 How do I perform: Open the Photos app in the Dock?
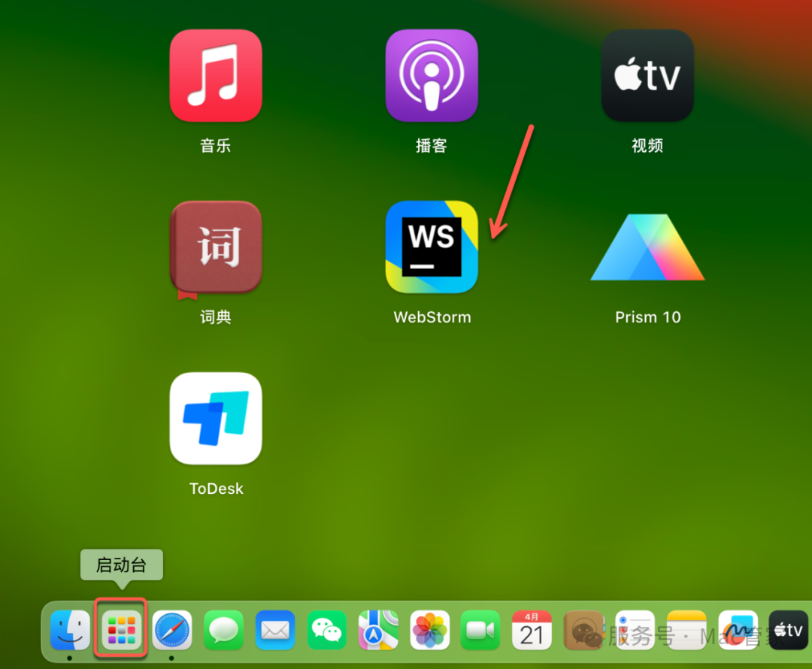429,630
